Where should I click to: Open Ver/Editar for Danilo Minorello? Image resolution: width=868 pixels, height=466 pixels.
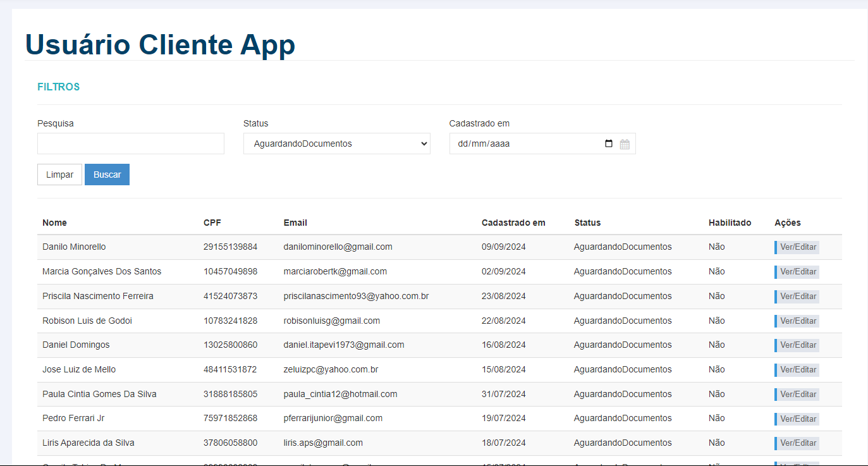click(798, 247)
